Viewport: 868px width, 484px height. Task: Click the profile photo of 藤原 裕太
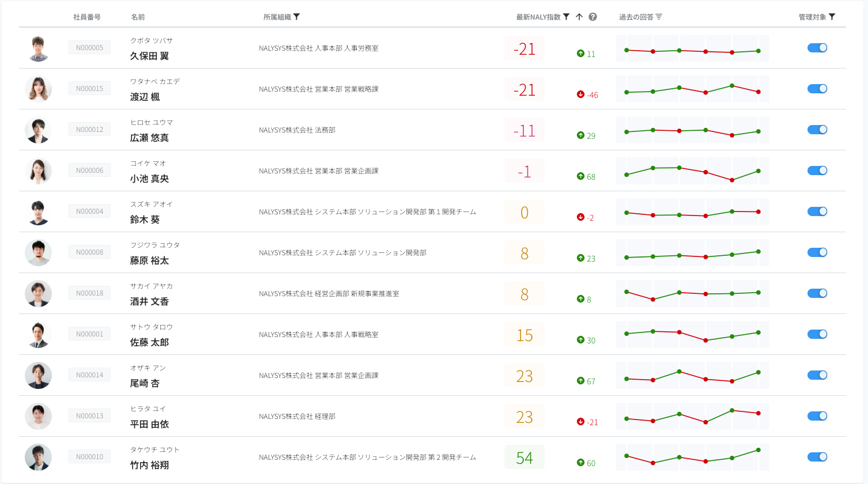point(38,252)
